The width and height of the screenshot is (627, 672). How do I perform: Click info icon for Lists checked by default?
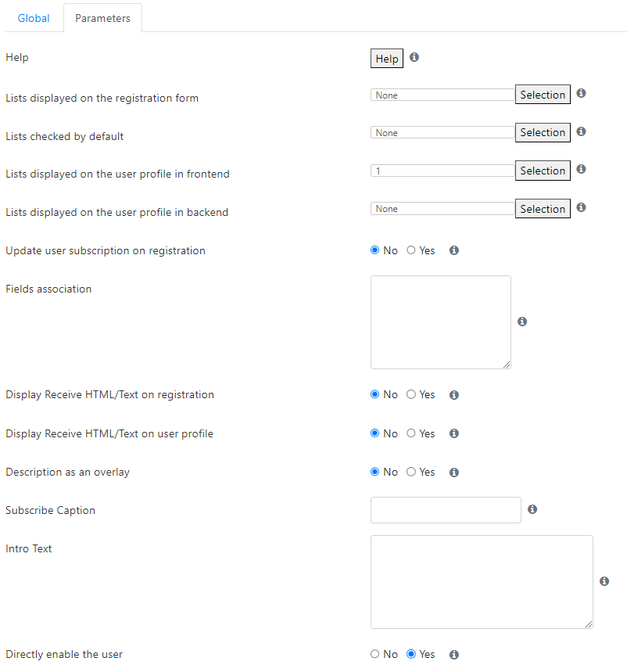coord(581,131)
